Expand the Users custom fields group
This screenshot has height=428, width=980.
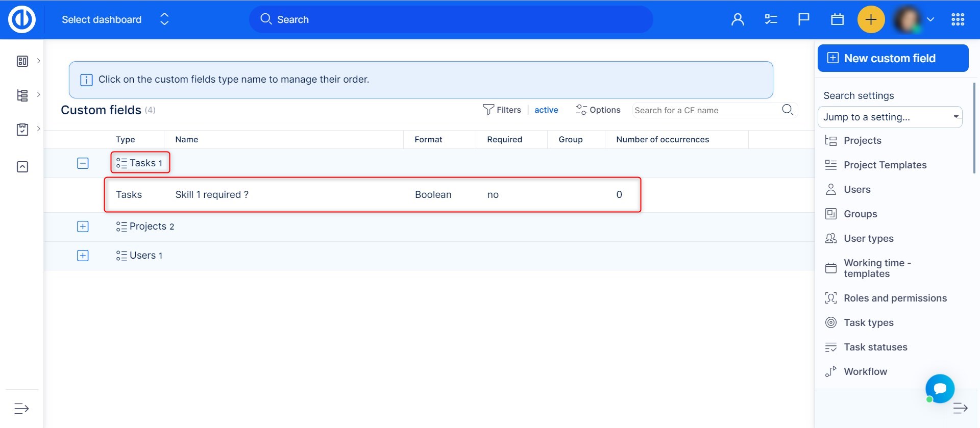click(83, 256)
